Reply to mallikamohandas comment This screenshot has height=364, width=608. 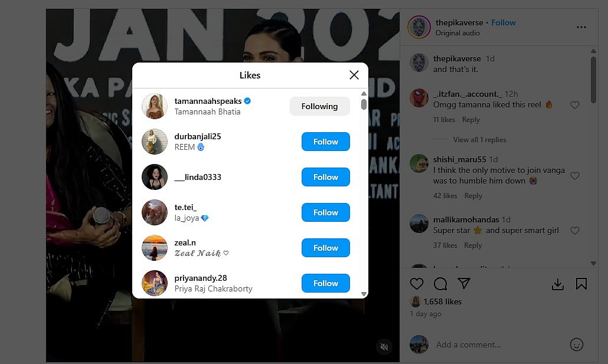click(x=473, y=245)
